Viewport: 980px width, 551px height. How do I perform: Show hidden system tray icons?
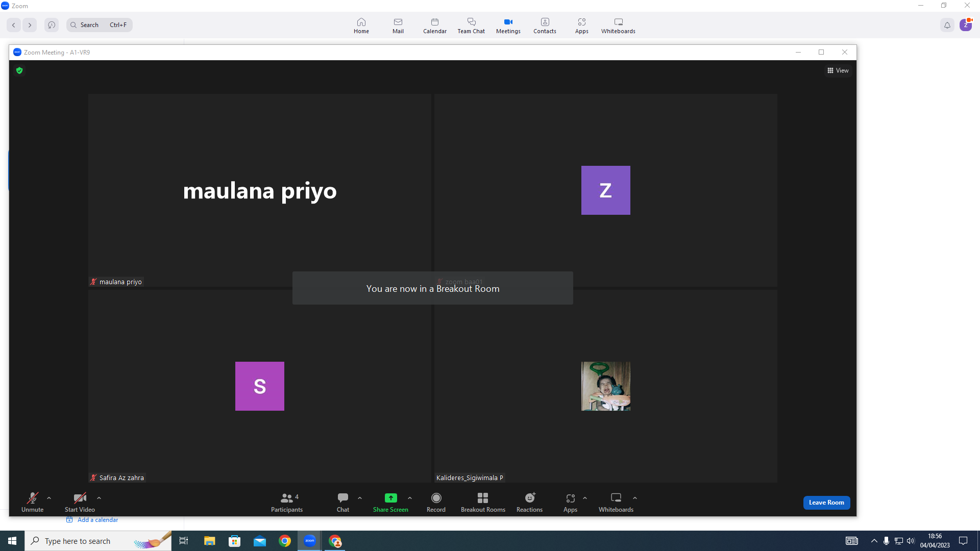tap(874, 541)
